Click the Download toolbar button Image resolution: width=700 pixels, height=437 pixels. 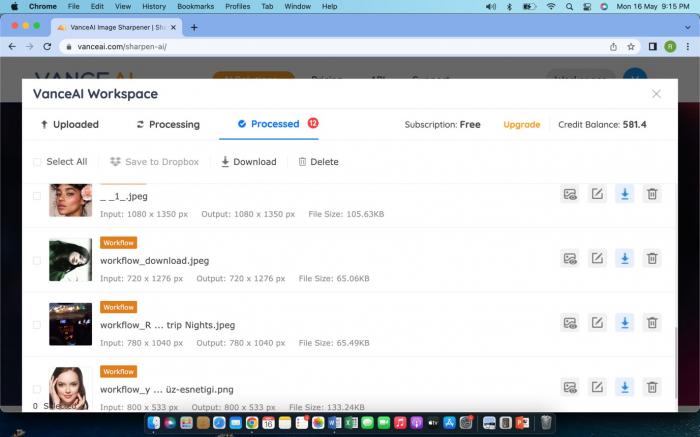click(x=249, y=162)
